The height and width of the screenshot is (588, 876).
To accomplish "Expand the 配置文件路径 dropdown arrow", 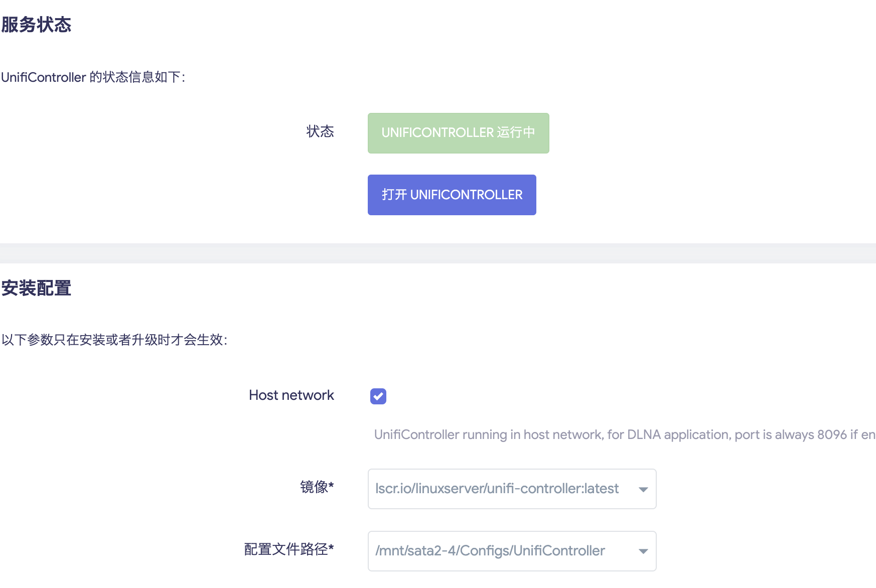I will (643, 551).
